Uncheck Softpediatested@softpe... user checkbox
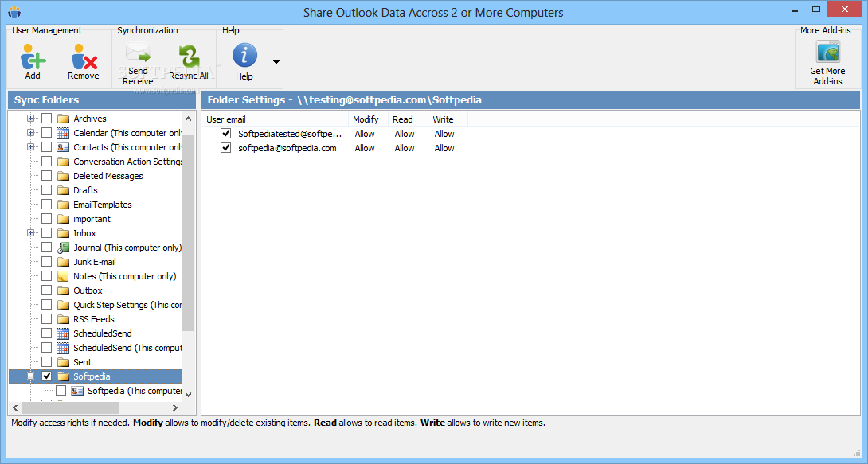 (x=225, y=133)
